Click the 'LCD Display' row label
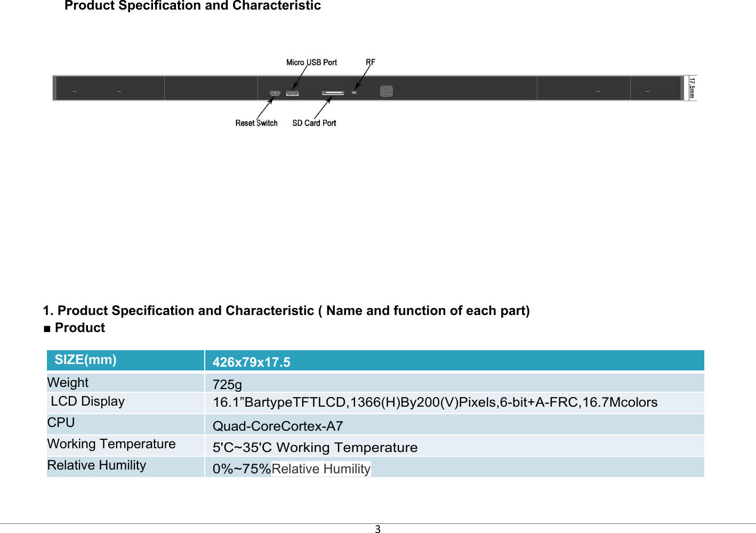This screenshot has width=756, height=533. click(88, 401)
